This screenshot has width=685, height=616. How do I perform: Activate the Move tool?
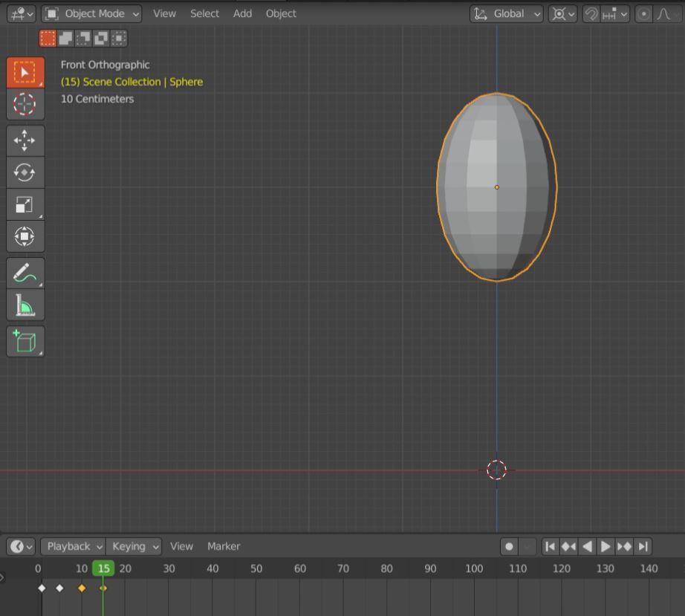pos(25,140)
